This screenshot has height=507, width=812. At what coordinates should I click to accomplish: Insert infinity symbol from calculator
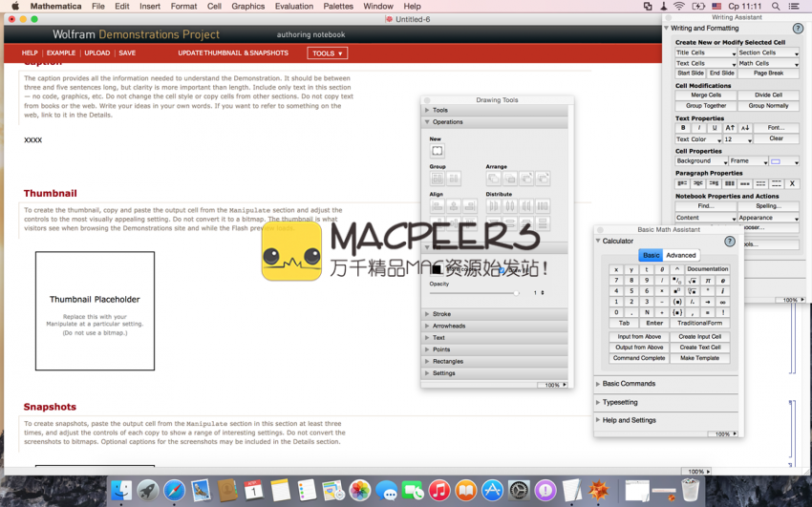[722, 302]
